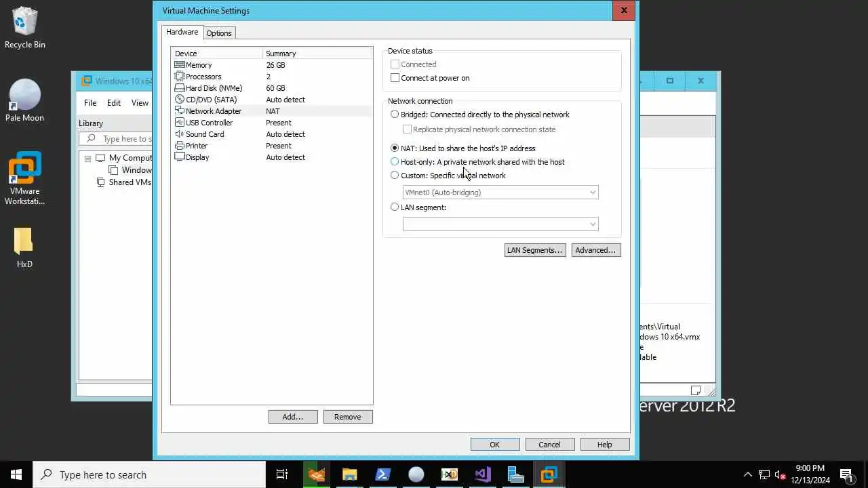This screenshot has width=868, height=488.
Task: Select Custom specific virtual network option
Action: pyautogui.click(x=395, y=176)
